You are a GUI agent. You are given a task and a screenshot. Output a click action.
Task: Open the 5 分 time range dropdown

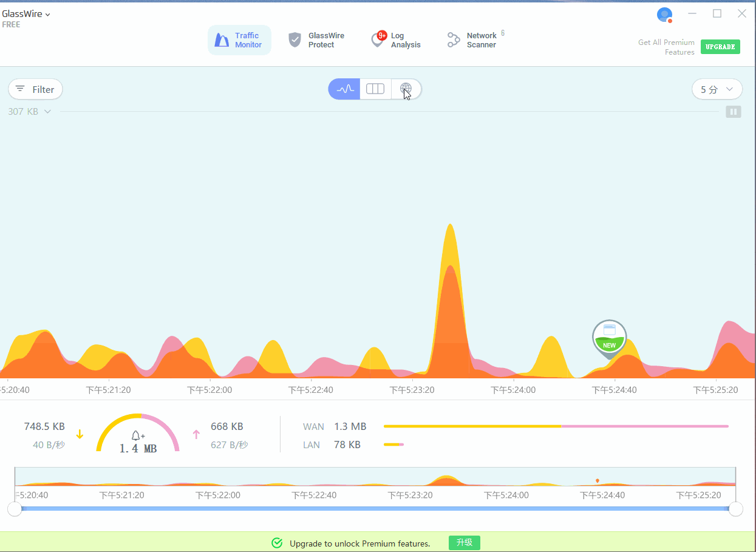[717, 89]
